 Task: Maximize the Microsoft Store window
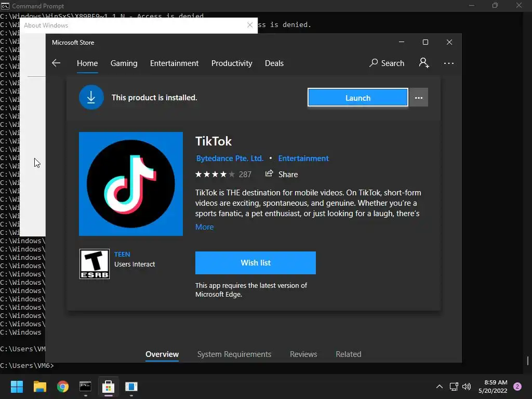[x=425, y=42]
